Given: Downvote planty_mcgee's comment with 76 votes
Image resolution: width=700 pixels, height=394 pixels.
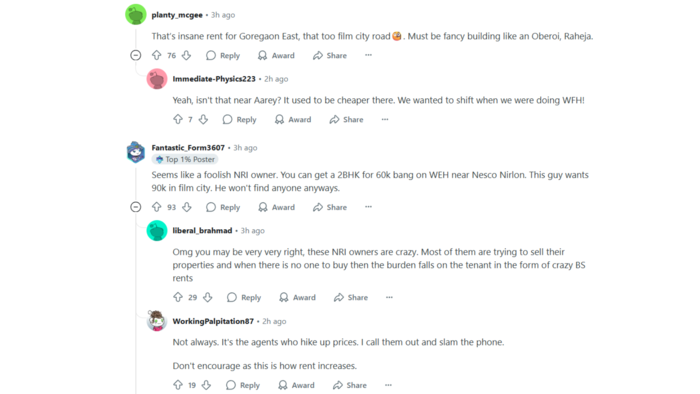Looking at the screenshot, I should (x=187, y=55).
